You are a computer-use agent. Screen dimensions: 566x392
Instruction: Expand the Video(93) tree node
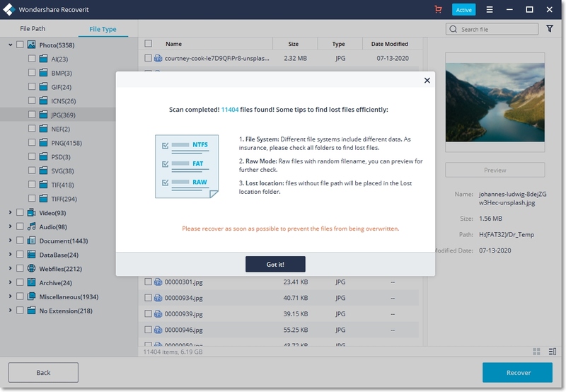click(10, 212)
